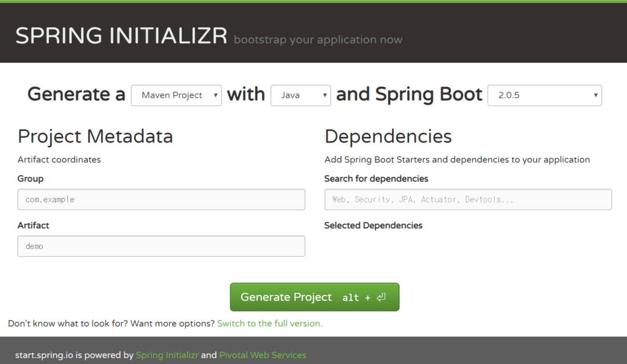The height and width of the screenshot is (364, 627).
Task: Click the Generate Project button
Action: (x=315, y=297)
